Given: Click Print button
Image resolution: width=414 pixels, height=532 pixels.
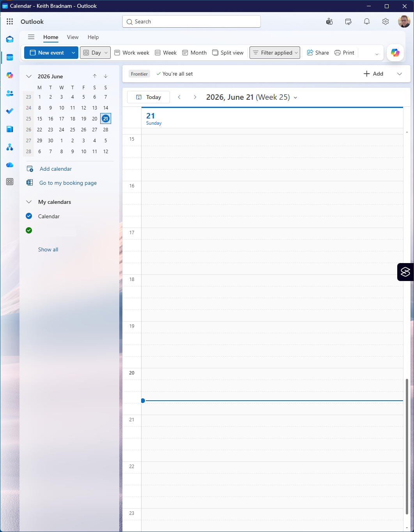Looking at the screenshot, I should tap(345, 53).
